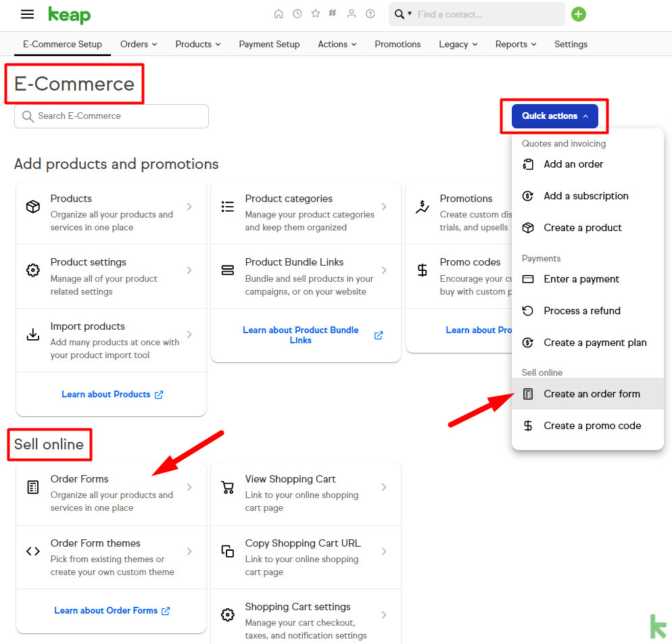Open Product Bundle Links card

point(306,276)
